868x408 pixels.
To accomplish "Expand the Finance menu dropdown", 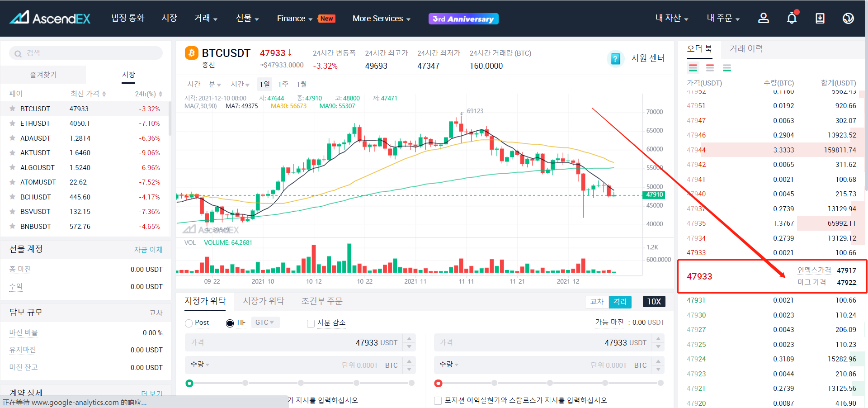I will tap(295, 19).
